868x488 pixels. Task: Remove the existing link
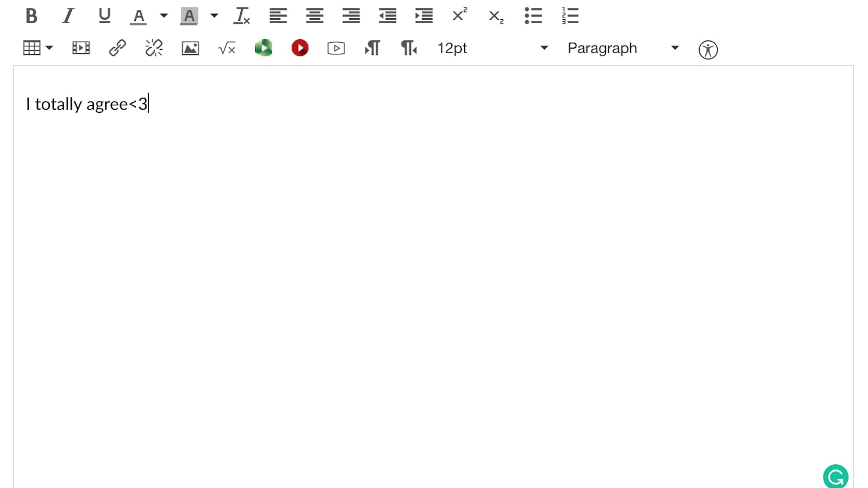153,48
